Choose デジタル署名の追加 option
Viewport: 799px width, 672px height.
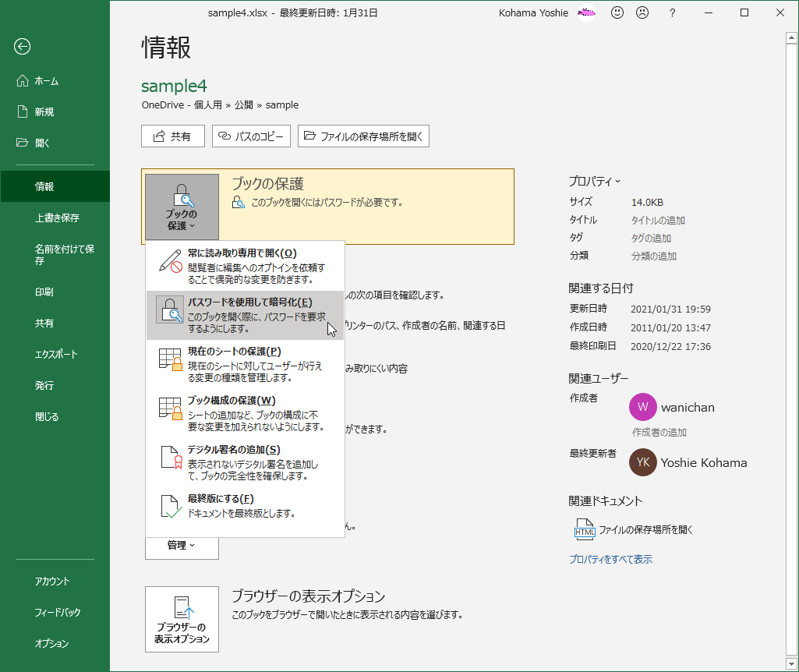(245, 462)
